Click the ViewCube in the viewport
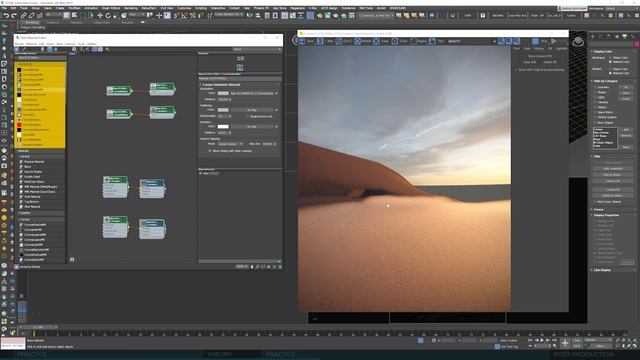This screenshot has height=360, width=640. click(578, 41)
